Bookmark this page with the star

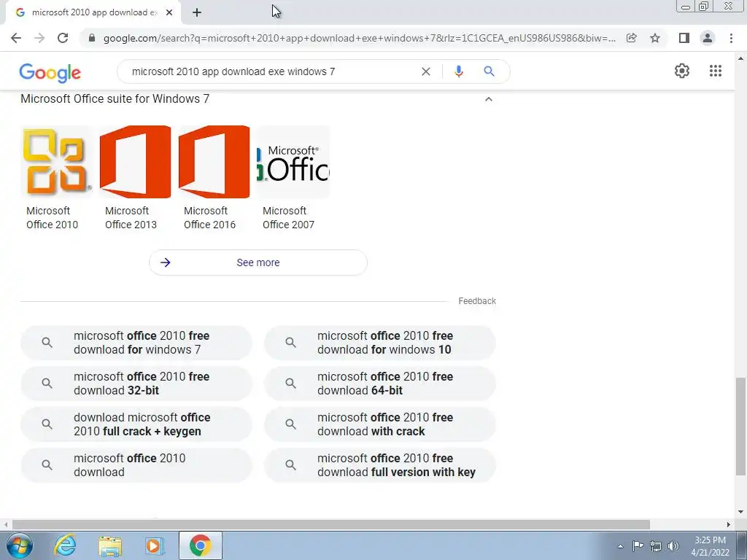(x=655, y=38)
